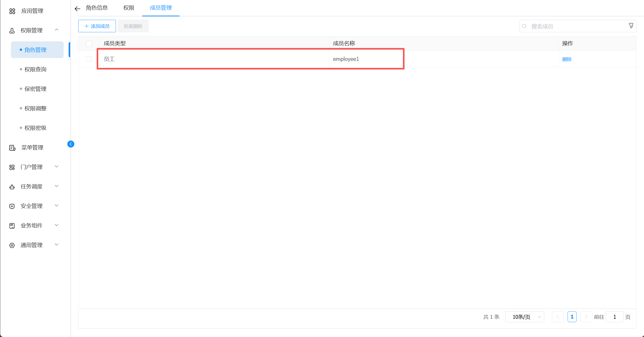Viewport: 644px width, 337px height.
Task: Click 删除 link for employee1
Action: [567, 59]
